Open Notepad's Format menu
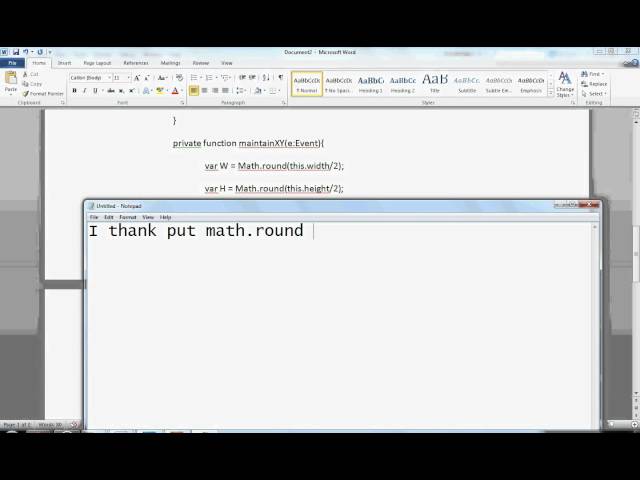The width and height of the screenshot is (640, 480). (128, 217)
